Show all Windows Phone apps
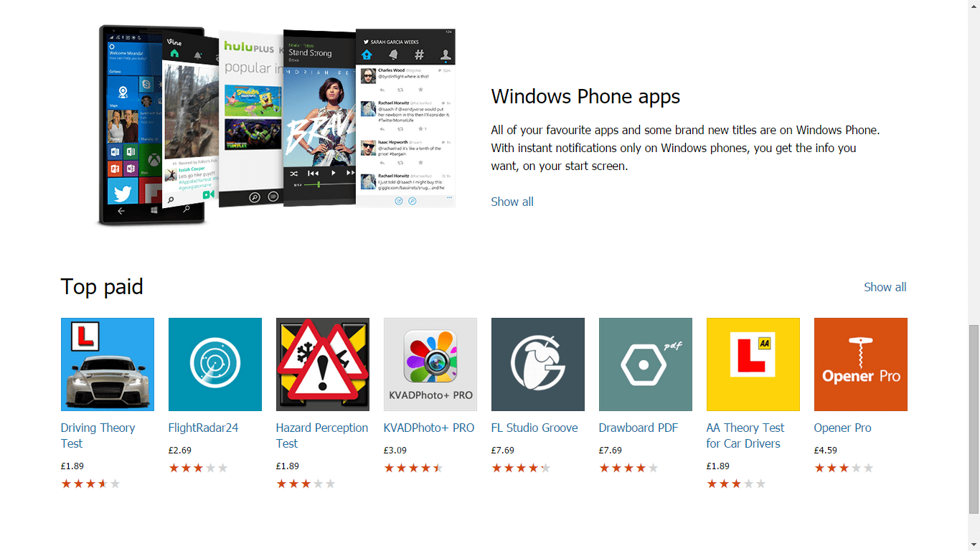Image resolution: width=980 pixels, height=551 pixels. coord(512,202)
